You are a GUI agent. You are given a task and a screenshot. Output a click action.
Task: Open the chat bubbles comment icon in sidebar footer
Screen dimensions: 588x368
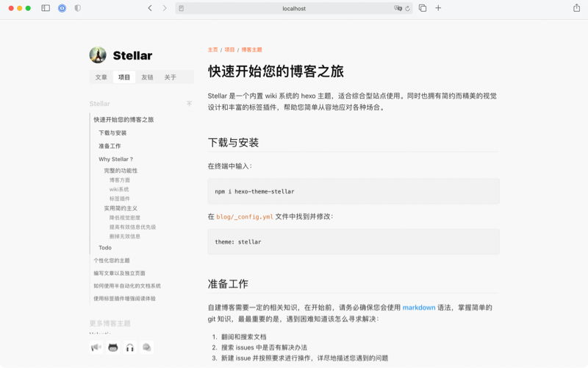tap(146, 347)
